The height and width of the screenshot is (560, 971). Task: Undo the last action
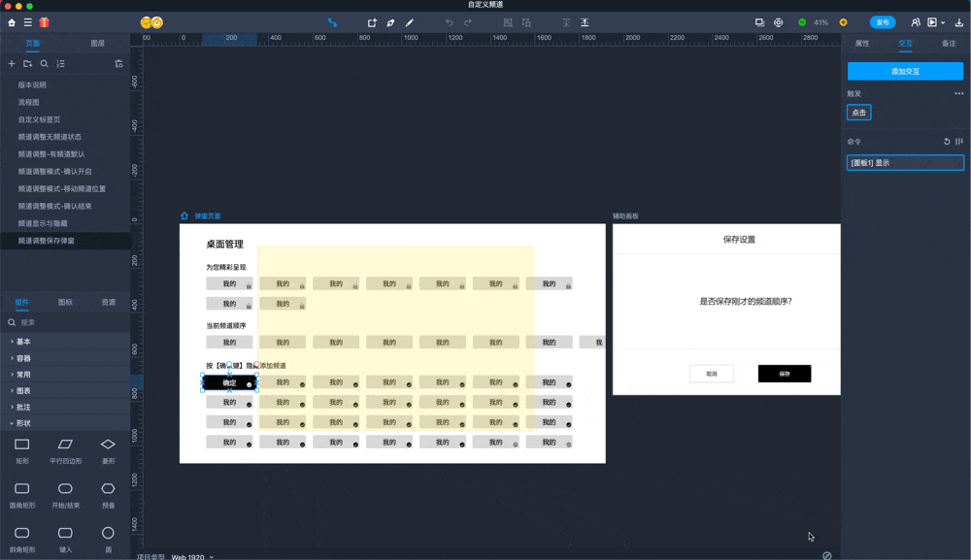[x=449, y=22]
